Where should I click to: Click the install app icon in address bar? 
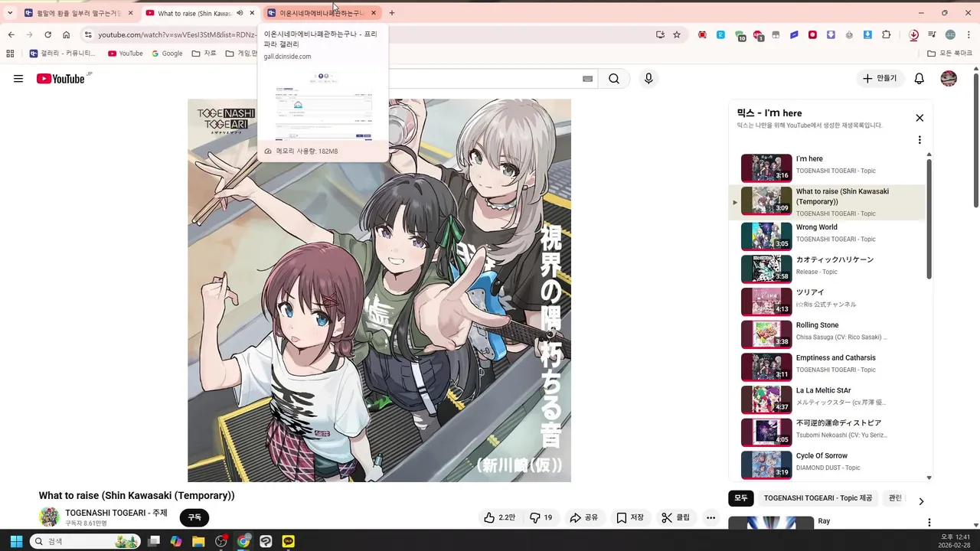pos(660,34)
